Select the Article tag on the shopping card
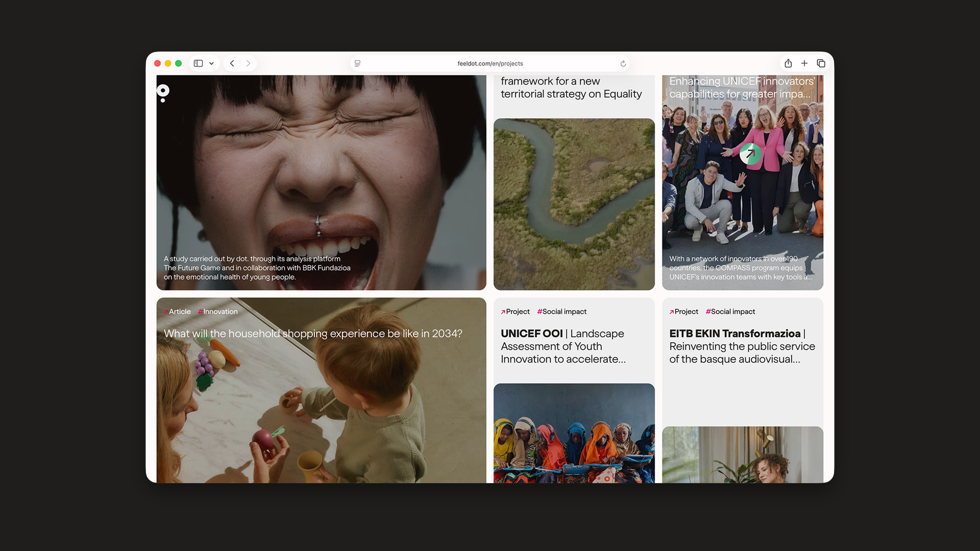 pos(178,311)
